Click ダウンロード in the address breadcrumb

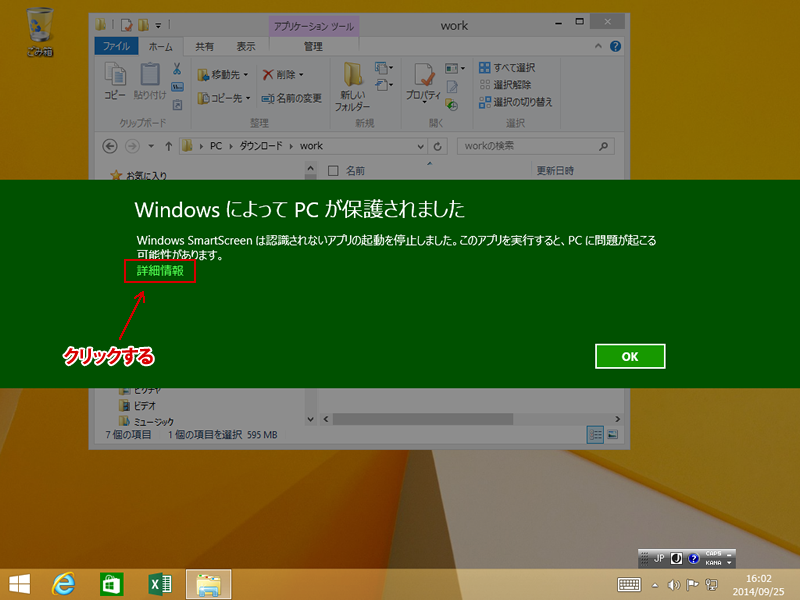[261, 146]
